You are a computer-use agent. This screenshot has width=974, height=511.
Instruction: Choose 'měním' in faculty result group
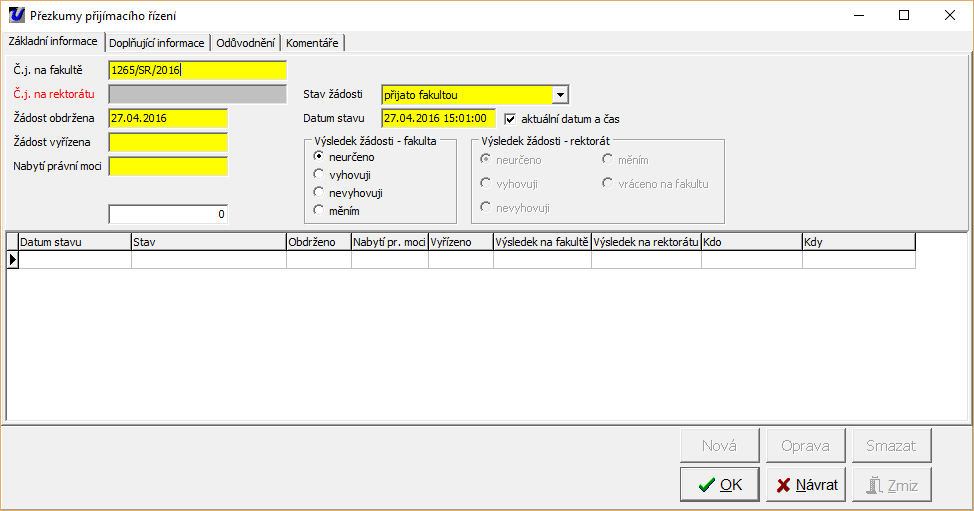(319, 211)
